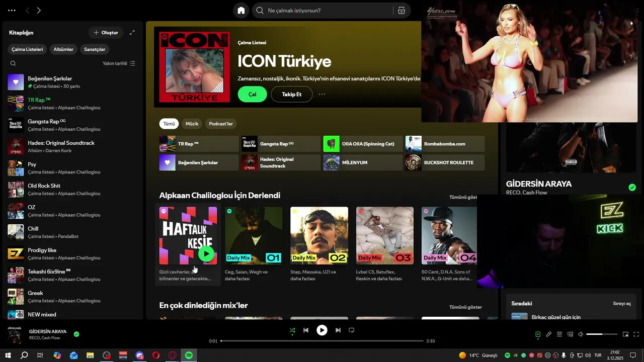644x362 pixels.
Task: Show all for En çok dinlediğin mix'ler
Action: pos(465,307)
